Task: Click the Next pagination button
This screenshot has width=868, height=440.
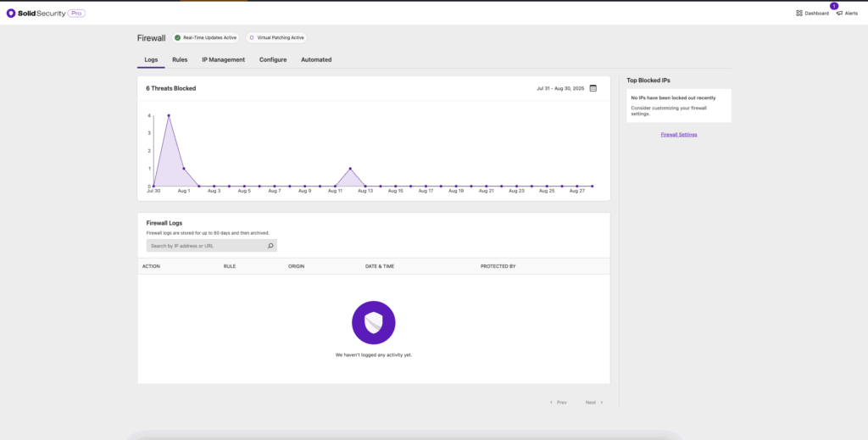Action: 594,403
